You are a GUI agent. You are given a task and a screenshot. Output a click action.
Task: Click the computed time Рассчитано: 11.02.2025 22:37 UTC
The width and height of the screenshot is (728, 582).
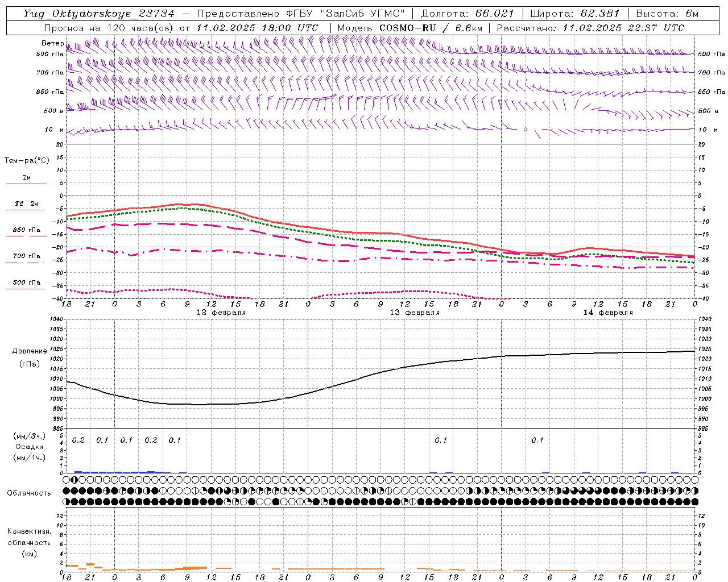[x=590, y=28]
